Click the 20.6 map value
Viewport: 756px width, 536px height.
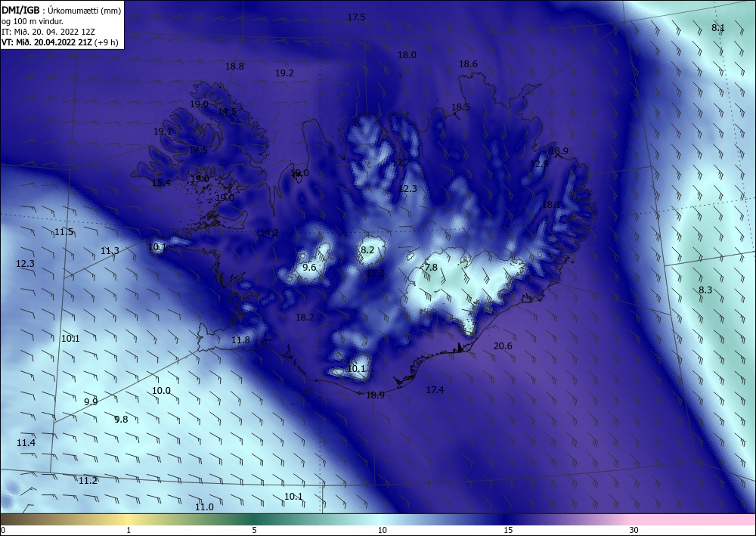point(503,346)
